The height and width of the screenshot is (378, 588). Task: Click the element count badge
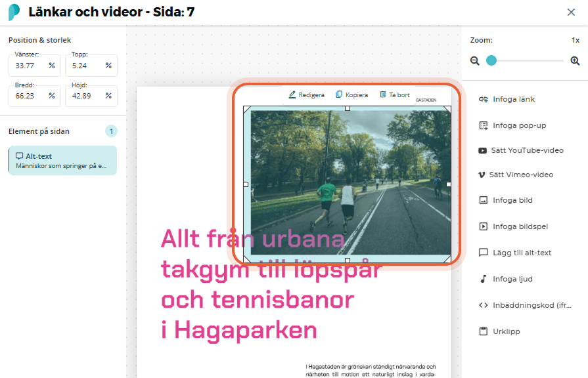[111, 131]
